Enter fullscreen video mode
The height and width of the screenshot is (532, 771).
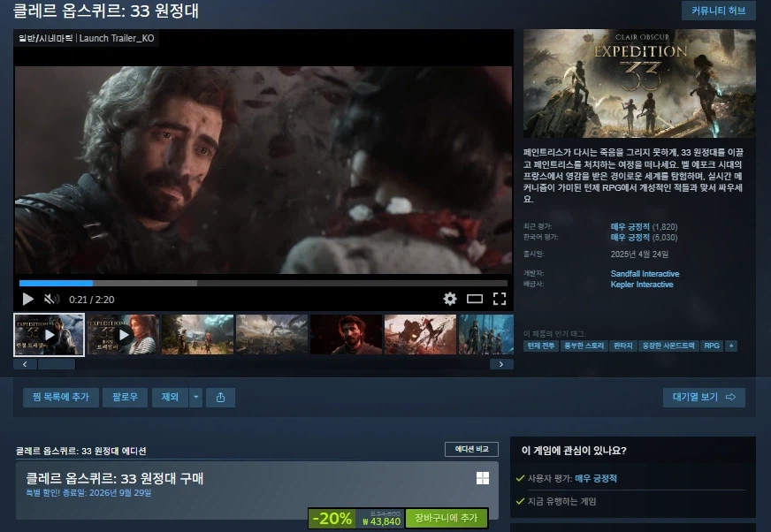click(500, 299)
